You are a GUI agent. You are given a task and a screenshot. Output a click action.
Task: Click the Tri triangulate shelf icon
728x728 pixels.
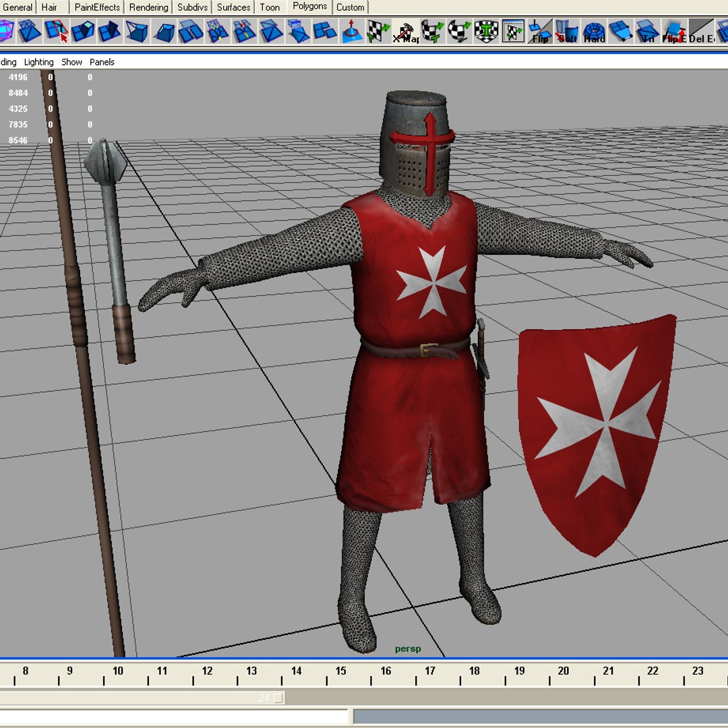coord(648,32)
